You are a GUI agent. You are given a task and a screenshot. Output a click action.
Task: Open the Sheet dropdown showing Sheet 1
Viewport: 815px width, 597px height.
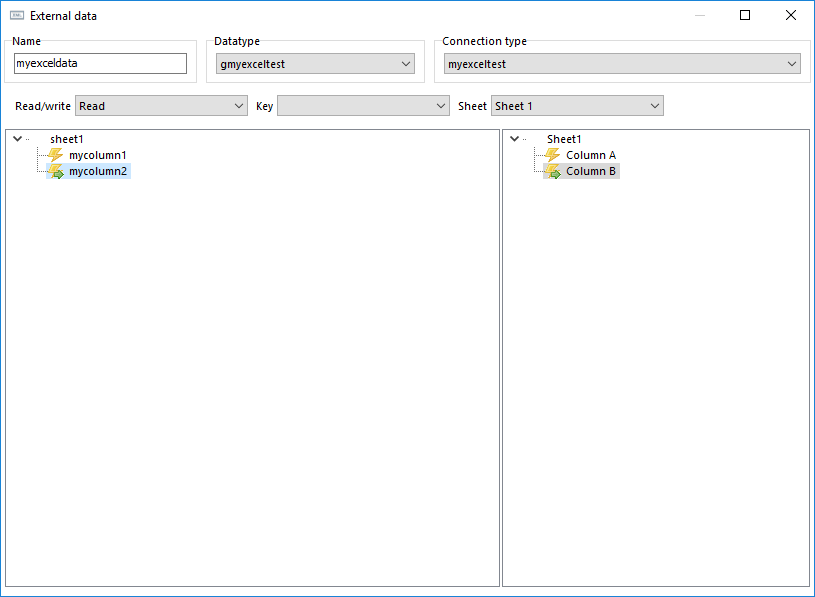[577, 106]
